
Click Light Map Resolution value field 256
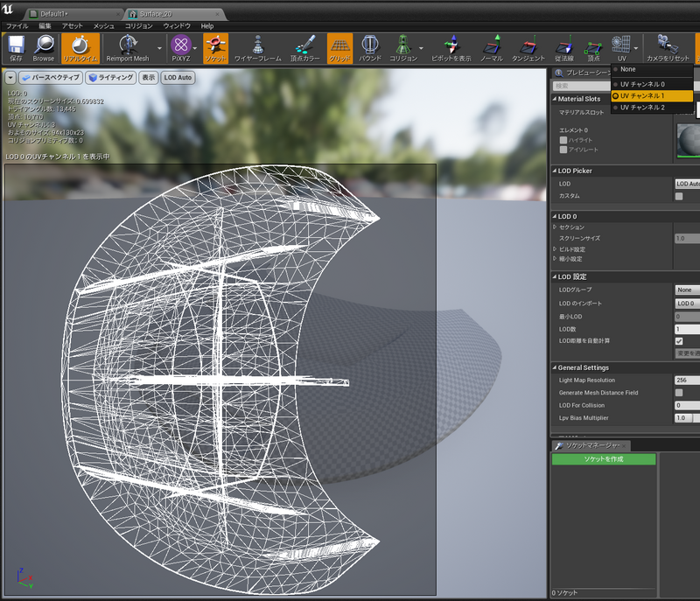688,381
